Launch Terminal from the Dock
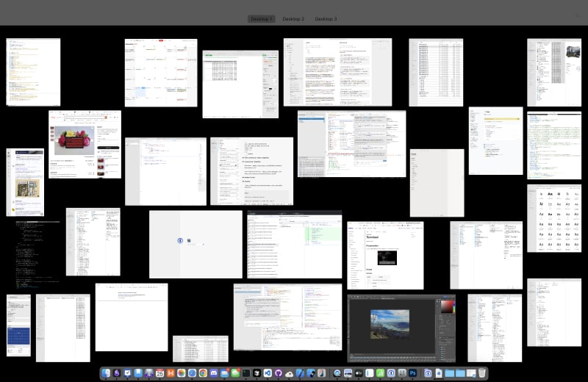 pyautogui.click(x=246, y=373)
